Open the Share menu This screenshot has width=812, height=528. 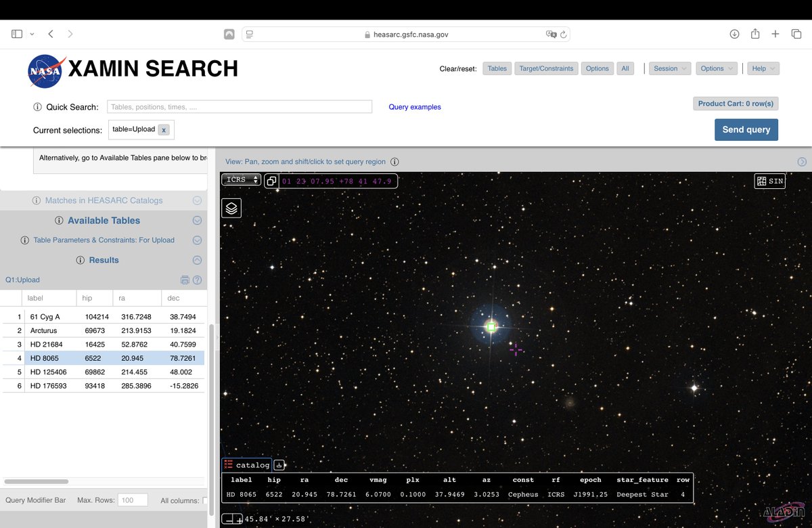(x=755, y=34)
